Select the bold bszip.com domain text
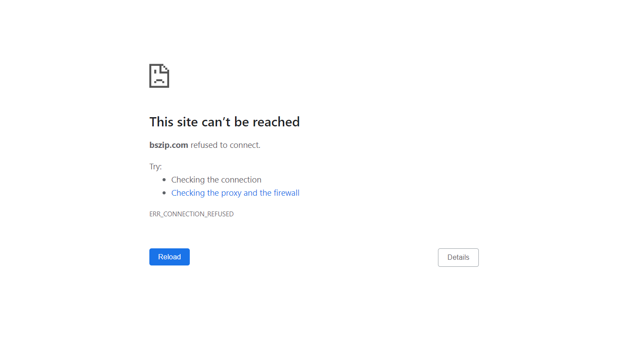This screenshot has height=362, width=644. point(169,145)
